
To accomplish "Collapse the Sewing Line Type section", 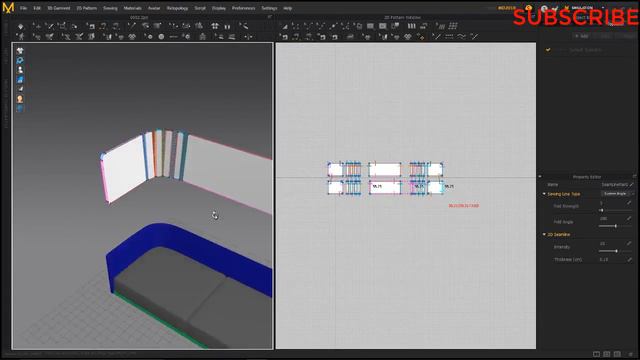I will tap(544, 193).
